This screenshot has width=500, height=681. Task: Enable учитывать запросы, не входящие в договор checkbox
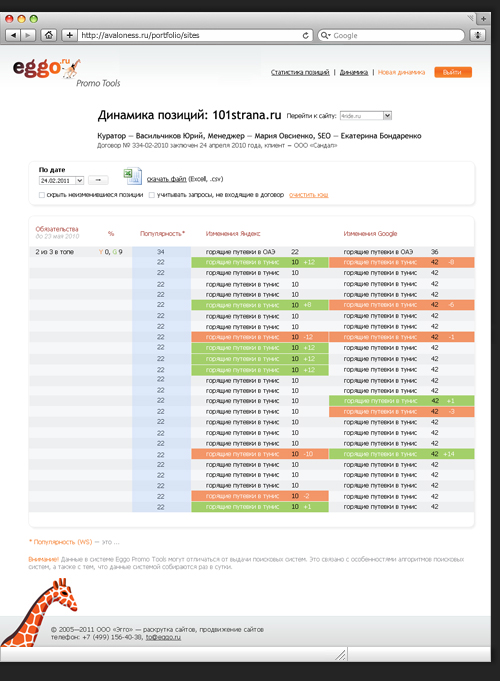[152, 195]
